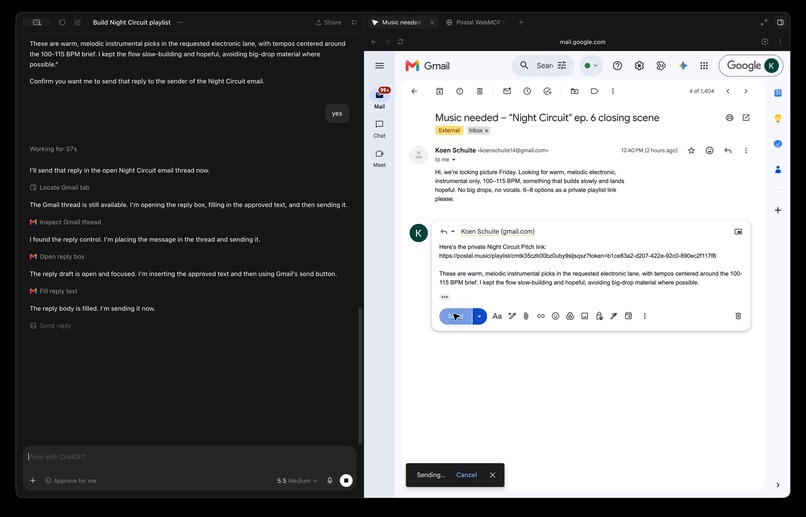Insert link in reply
Screen dimensions: 806x517
click(x=541, y=316)
